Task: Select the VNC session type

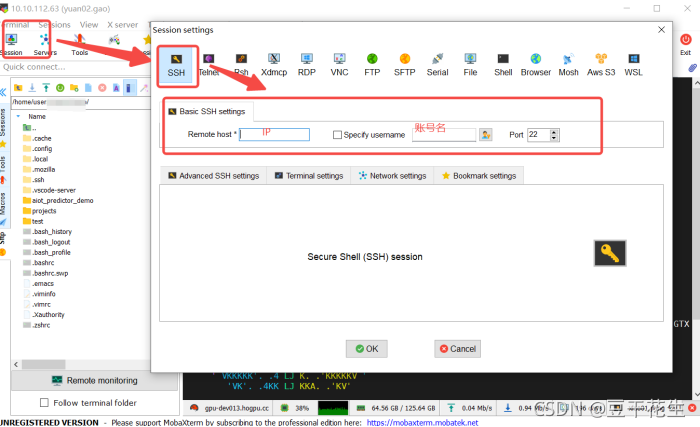Action: click(x=339, y=65)
